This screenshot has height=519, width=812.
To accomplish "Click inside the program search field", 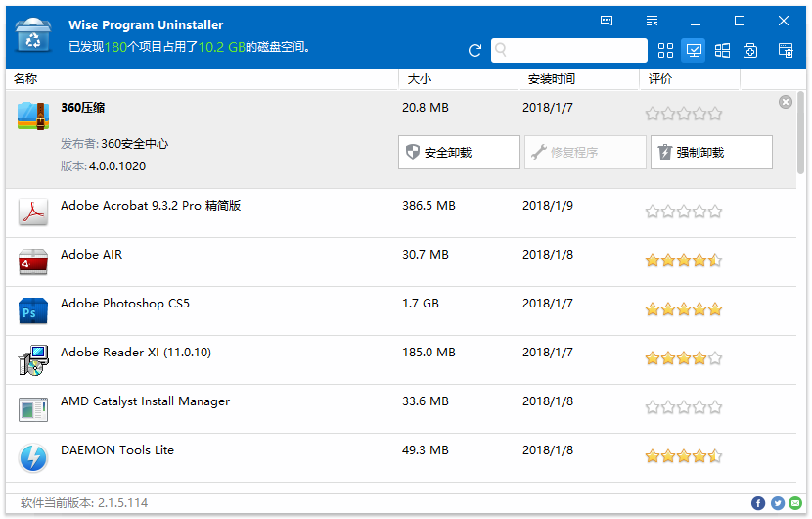I will point(569,50).
